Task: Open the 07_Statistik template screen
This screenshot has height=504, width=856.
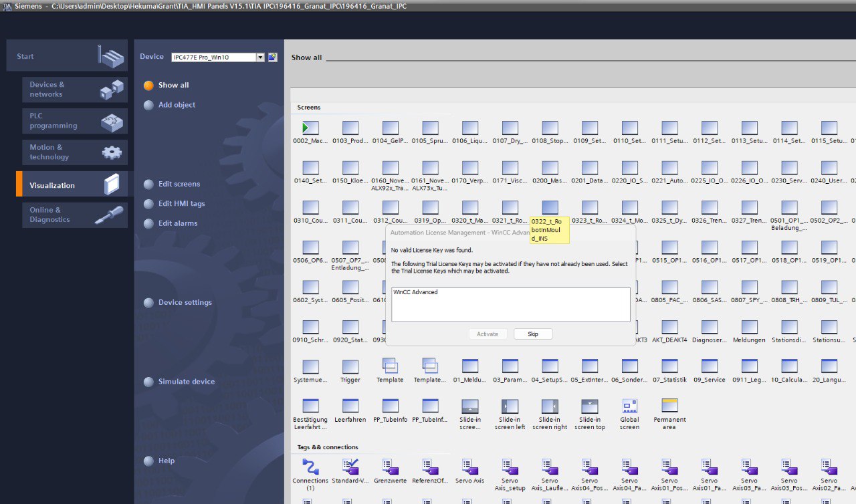Action: pos(669,366)
